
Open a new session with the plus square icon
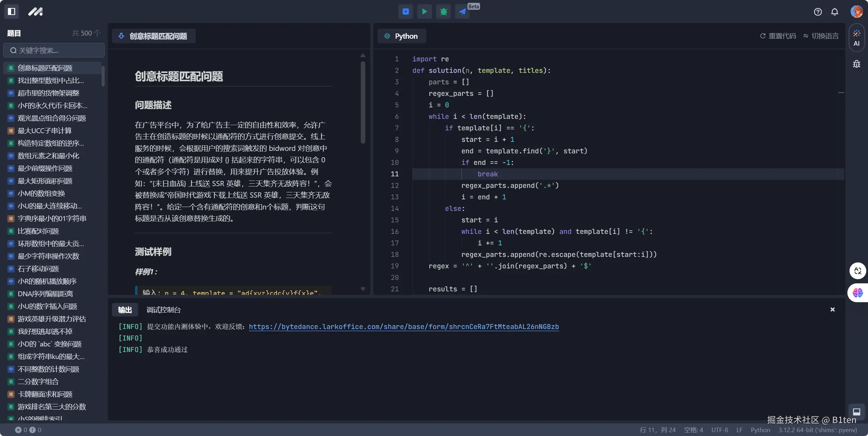pyautogui.click(x=405, y=12)
